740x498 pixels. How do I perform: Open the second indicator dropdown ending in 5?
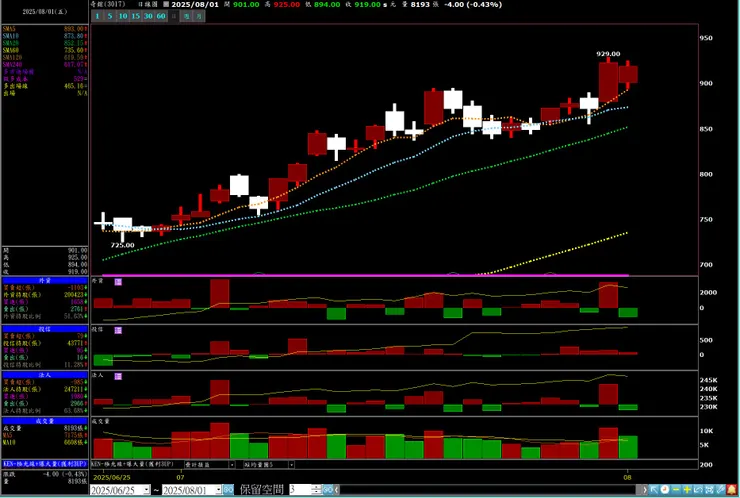coord(291,465)
